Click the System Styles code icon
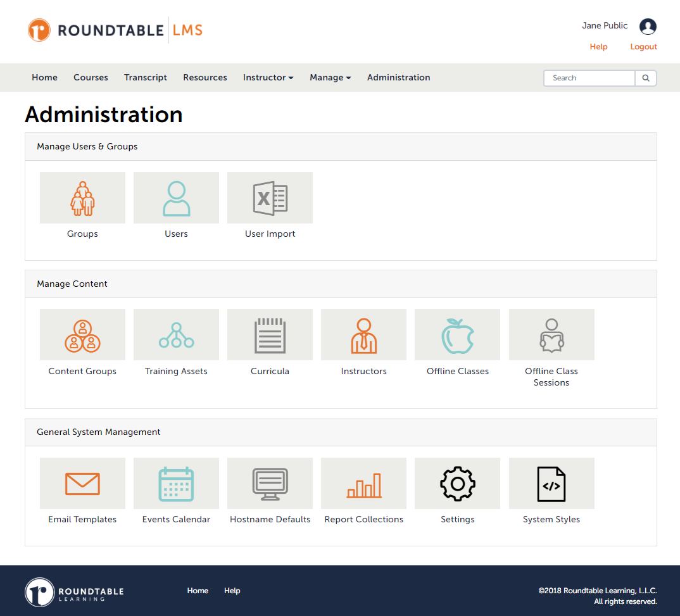The height and width of the screenshot is (616, 680). pos(551,483)
